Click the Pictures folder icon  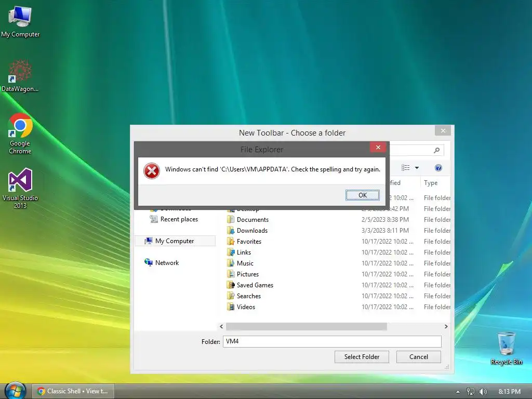click(231, 274)
